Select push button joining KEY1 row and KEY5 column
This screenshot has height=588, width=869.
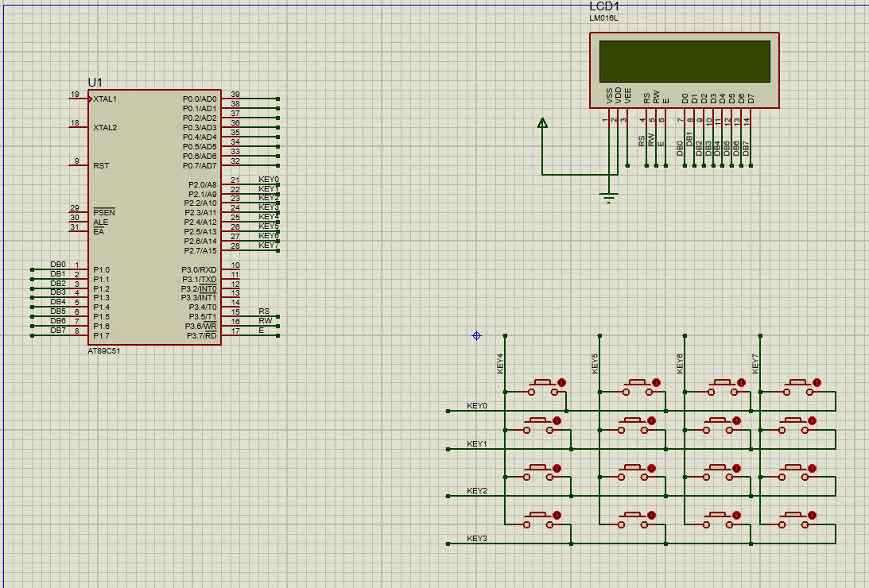pos(632,427)
